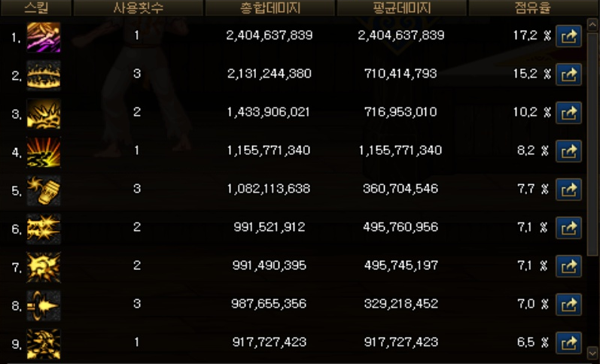Viewport: 600px width, 364px height.
Task: Share the row 3 skill with 10.2% share
Action: click(x=568, y=113)
